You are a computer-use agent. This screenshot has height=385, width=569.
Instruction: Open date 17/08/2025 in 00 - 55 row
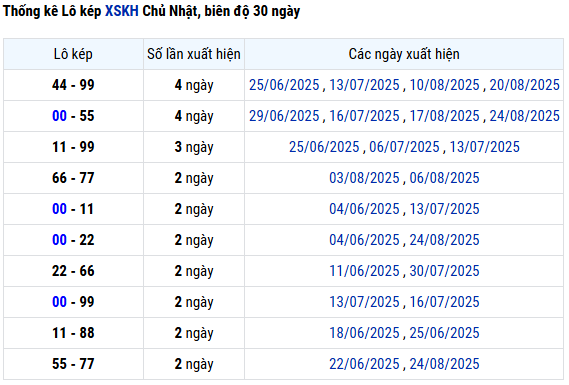coord(445,116)
